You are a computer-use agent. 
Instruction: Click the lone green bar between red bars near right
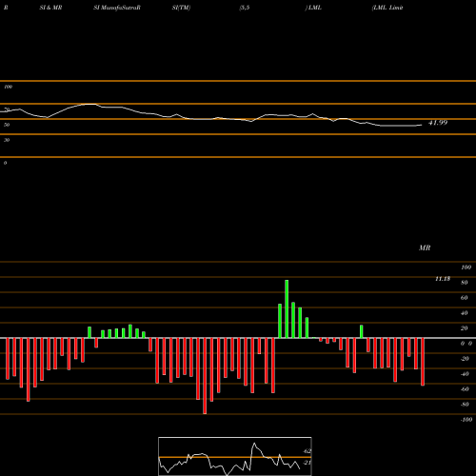point(362,331)
